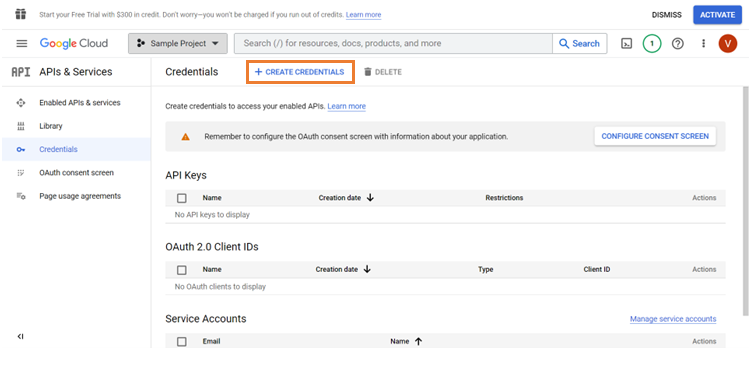Open the V account avatar

coord(728,44)
